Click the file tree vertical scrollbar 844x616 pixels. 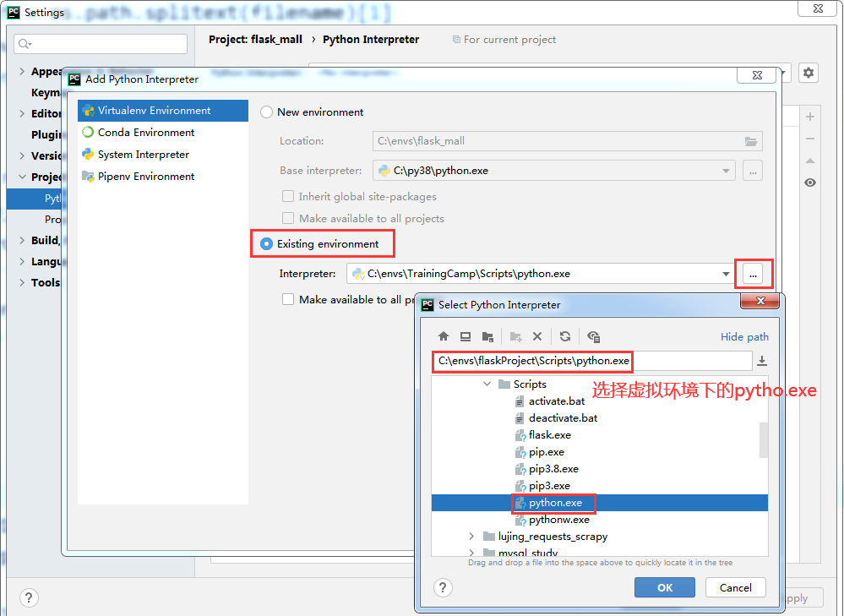pos(763,440)
